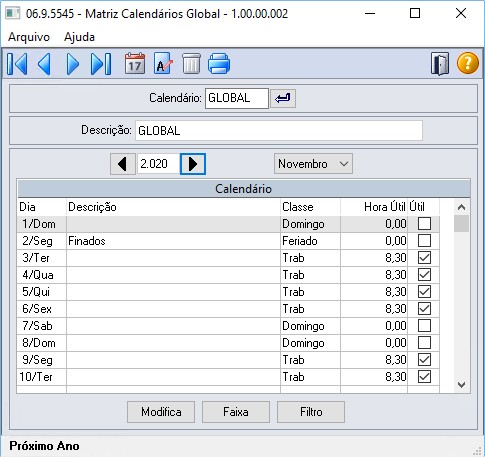485x457 pixels.
Task: Uncheck Útil for 10/Ter
Action: [424, 377]
